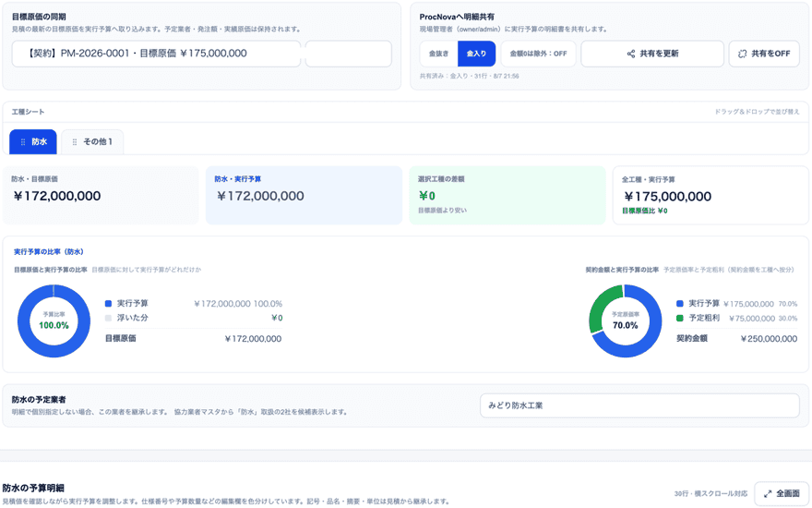Image resolution: width=812 pixels, height=508 pixels.
Task: Select the 防水・目標原価 summary card
Action: (x=101, y=196)
